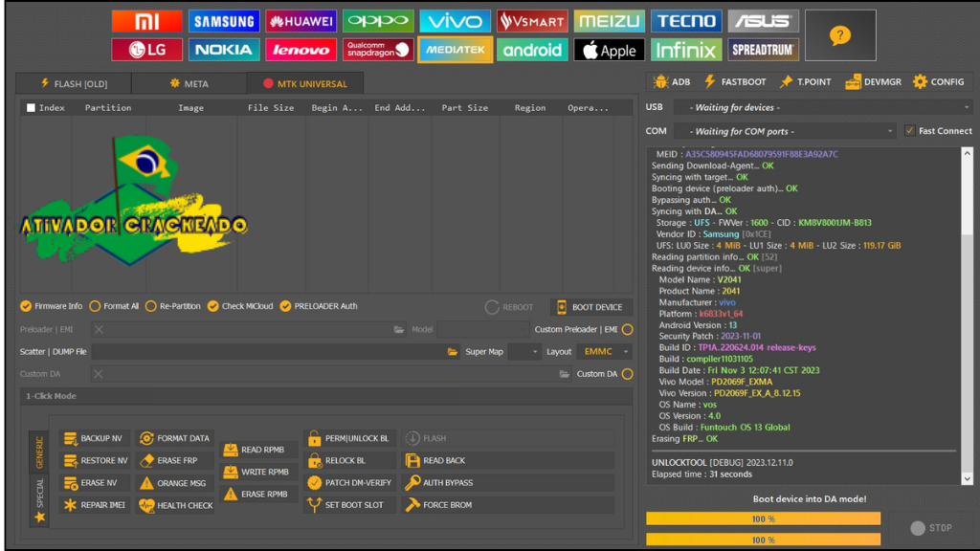Click the lower 100 % progress bar
Viewport: 980px width, 551px height.
(763, 540)
